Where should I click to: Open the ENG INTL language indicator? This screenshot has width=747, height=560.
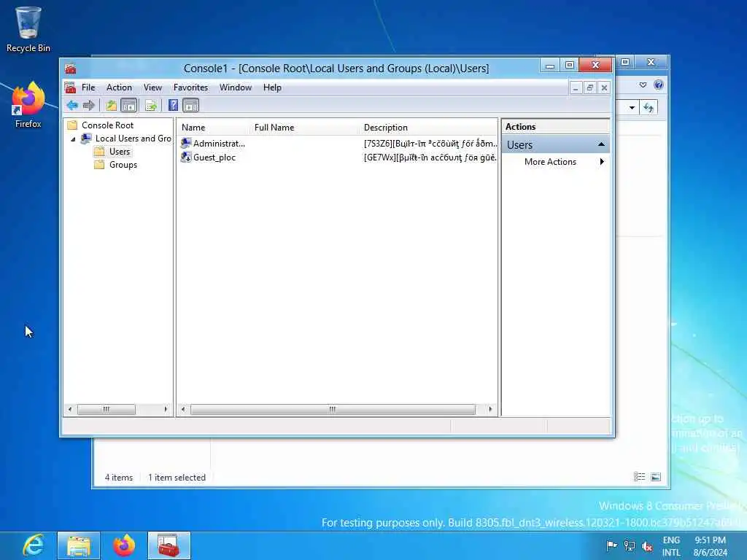coord(671,546)
